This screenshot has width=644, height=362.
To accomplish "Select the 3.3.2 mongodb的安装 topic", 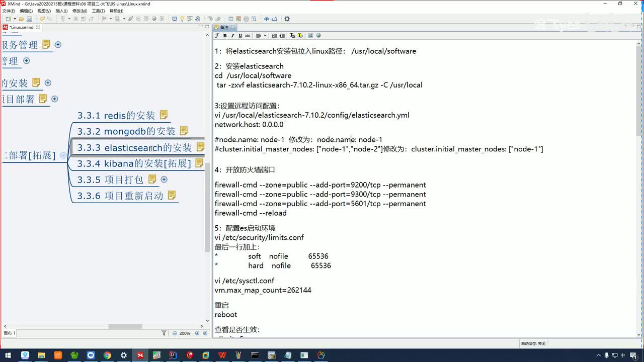I will coord(126,131).
